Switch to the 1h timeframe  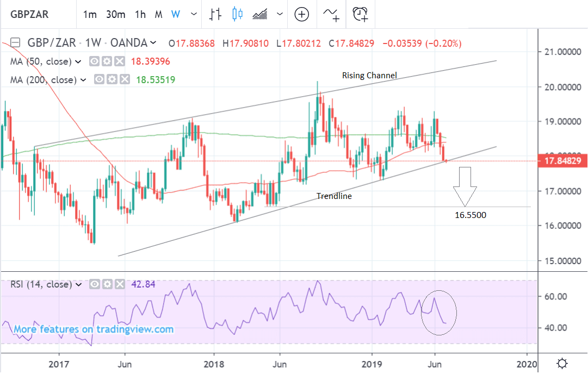click(140, 15)
